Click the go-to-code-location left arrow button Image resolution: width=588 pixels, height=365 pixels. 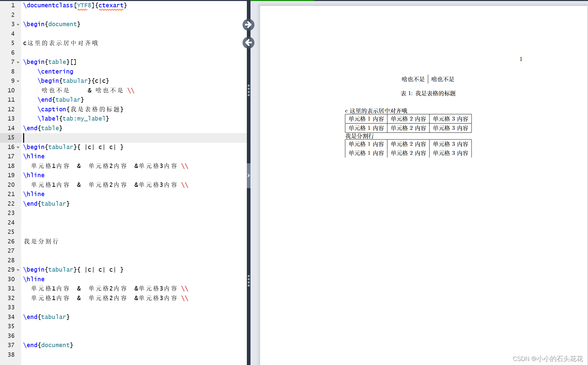tap(249, 43)
